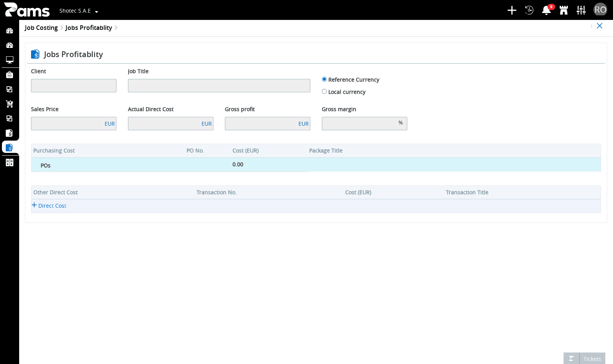Image resolution: width=613 pixels, height=364 pixels.
Task: Open the RO user avatar menu
Action: tap(600, 10)
